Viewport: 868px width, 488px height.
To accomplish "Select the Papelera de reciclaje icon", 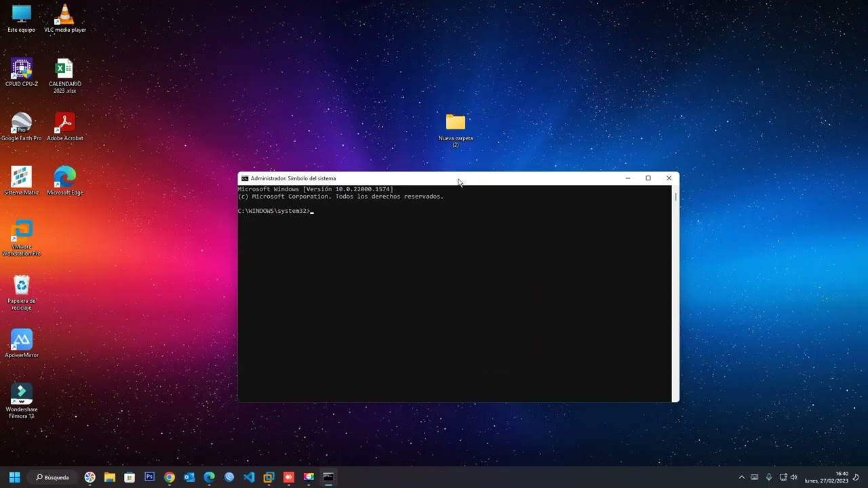I will [x=22, y=293].
